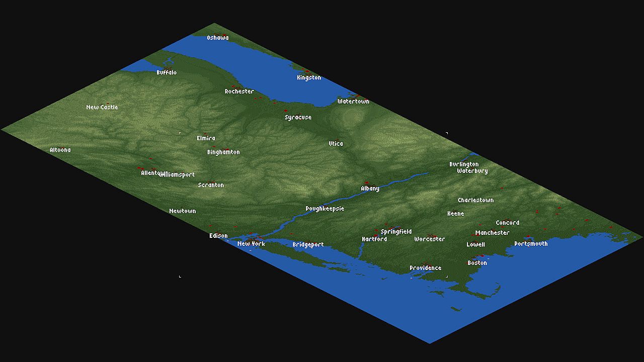Select the Poughkeepsie label
644x362 pixels.
click(325, 209)
